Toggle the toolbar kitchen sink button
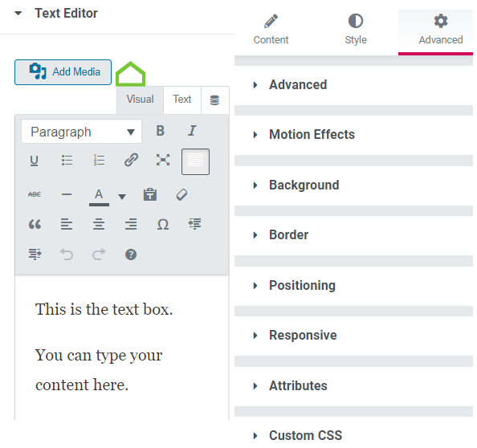The width and height of the screenshot is (477, 448). [x=195, y=161]
